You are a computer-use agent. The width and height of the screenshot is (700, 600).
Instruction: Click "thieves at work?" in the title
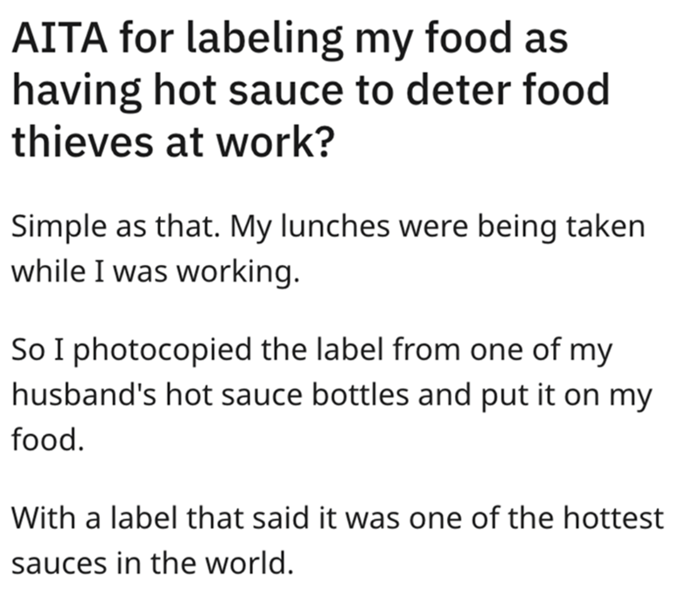[x=170, y=139]
